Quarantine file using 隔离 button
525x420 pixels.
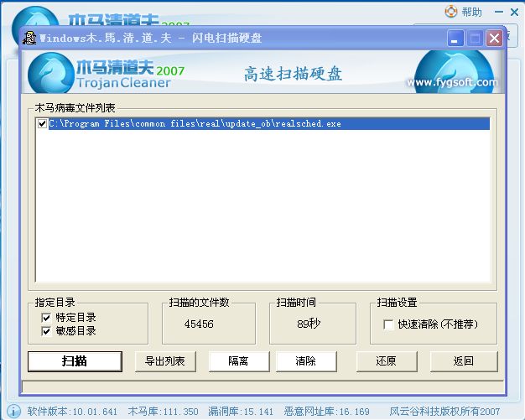[x=239, y=361]
